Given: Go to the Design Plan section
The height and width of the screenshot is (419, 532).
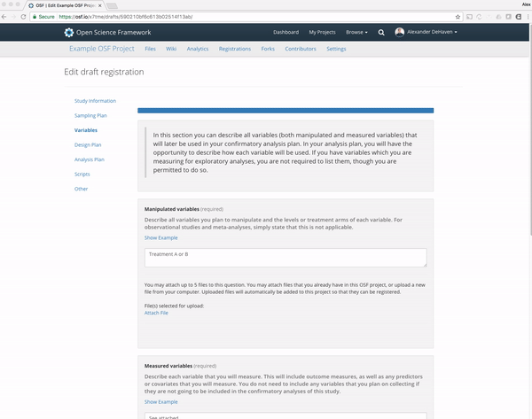Looking at the screenshot, I should (88, 144).
